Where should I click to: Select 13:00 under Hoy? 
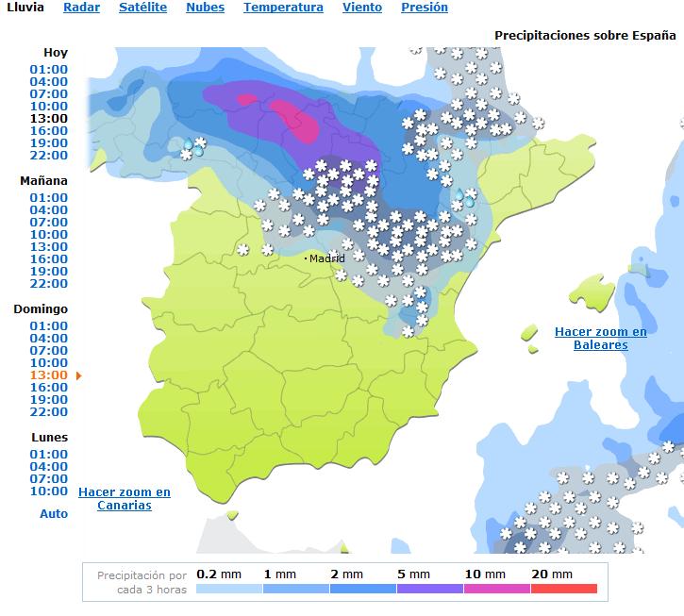point(48,119)
